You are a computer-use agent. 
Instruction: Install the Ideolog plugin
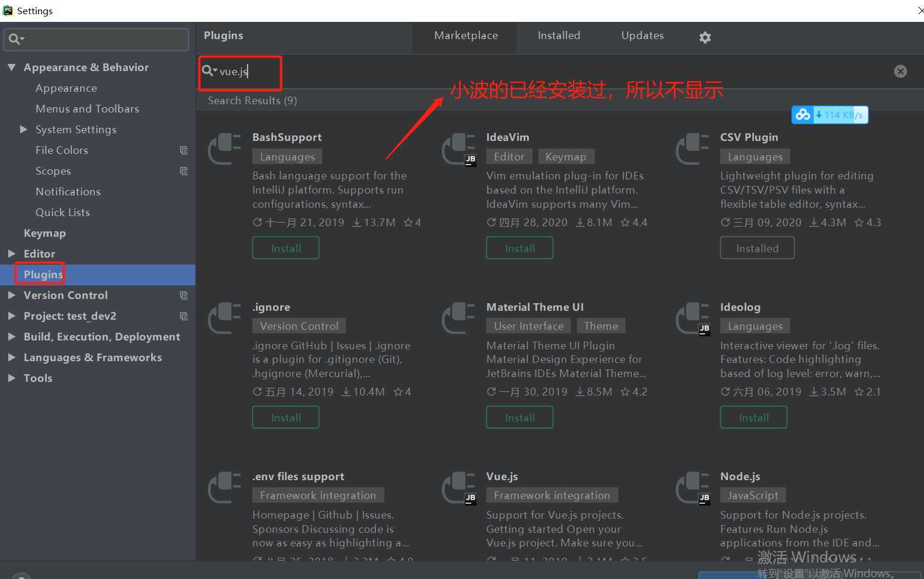pos(753,417)
